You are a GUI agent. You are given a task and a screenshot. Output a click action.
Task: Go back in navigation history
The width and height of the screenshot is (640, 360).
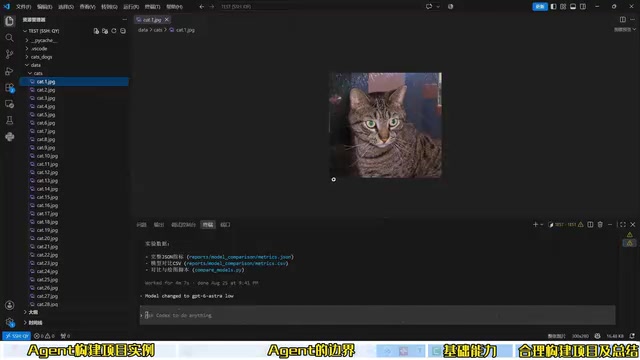point(202,7)
